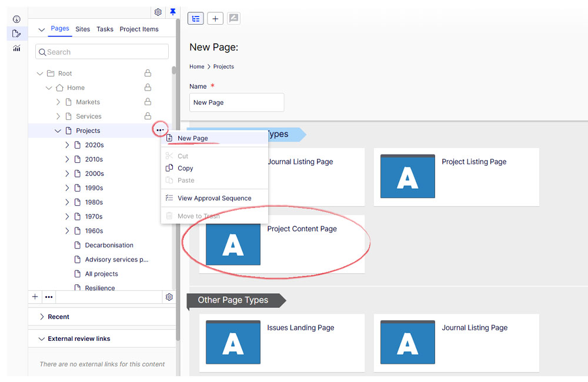The height and width of the screenshot is (382, 588).
Task: Switch to the Pages tab
Action: point(60,28)
